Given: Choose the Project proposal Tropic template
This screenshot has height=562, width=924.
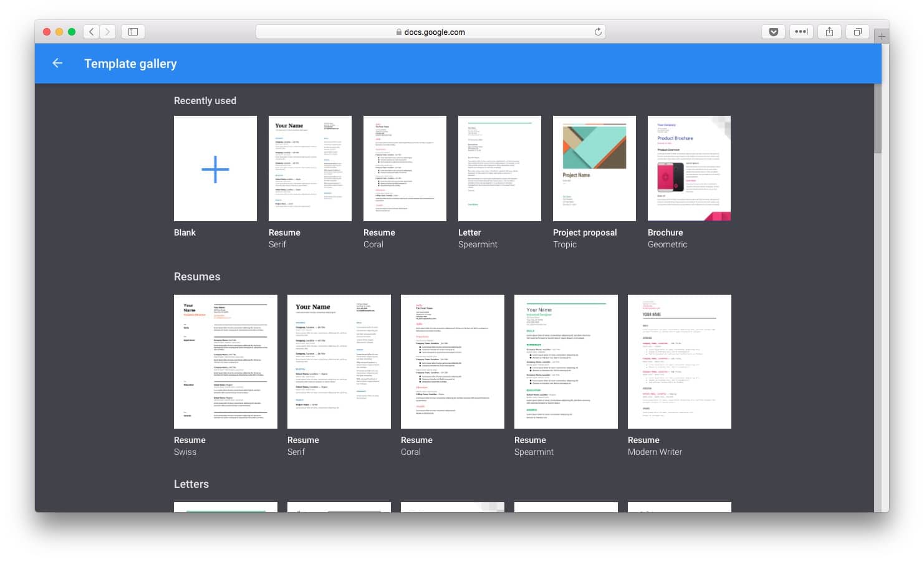Looking at the screenshot, I should pos(594,169).
